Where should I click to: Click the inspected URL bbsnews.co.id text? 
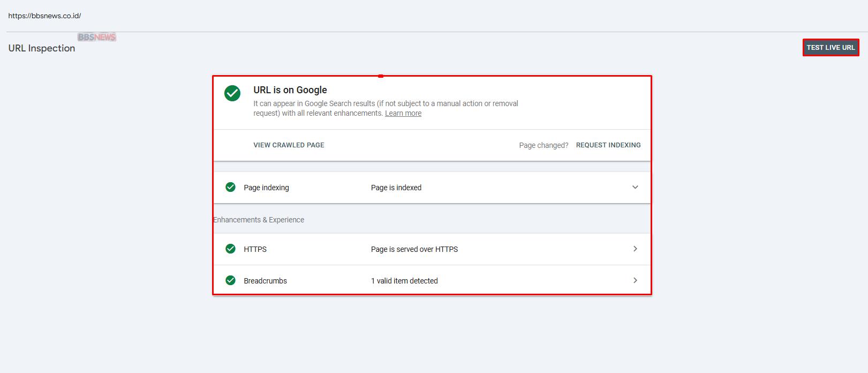click(44, 16)
